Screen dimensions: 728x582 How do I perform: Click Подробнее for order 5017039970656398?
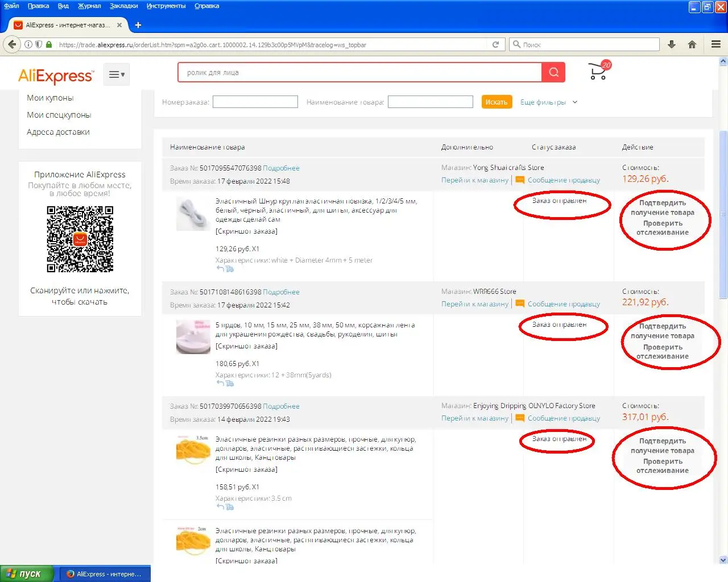tap(281, 406)
